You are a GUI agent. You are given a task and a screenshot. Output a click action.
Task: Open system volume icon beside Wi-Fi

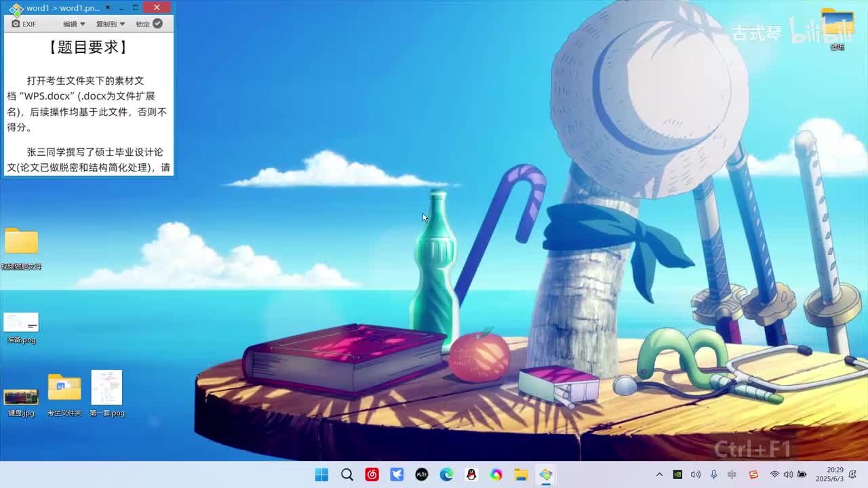(788, 474)
